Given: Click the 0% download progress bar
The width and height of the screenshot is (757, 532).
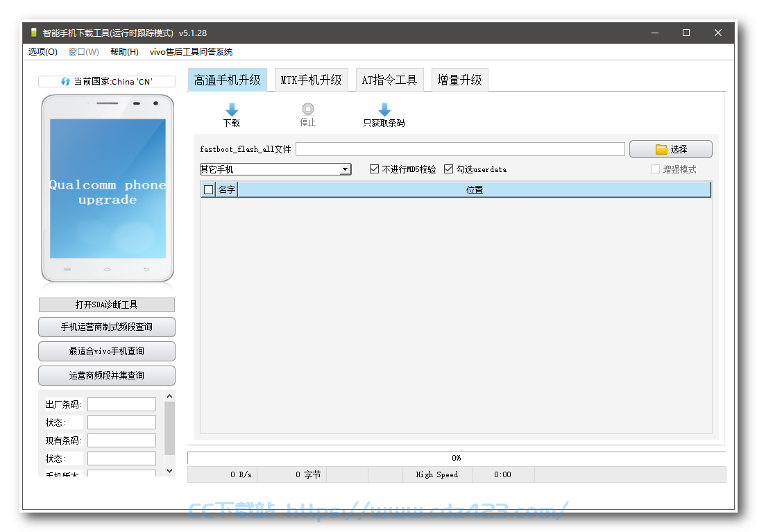Looking at the screenshot, I should pyautogui.click(x=457, y=458).
